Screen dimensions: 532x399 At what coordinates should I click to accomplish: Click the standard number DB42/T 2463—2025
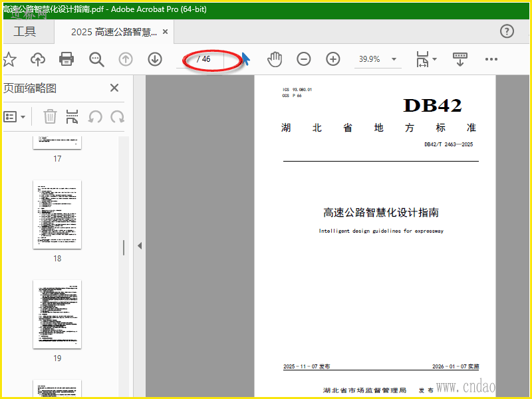448,144
